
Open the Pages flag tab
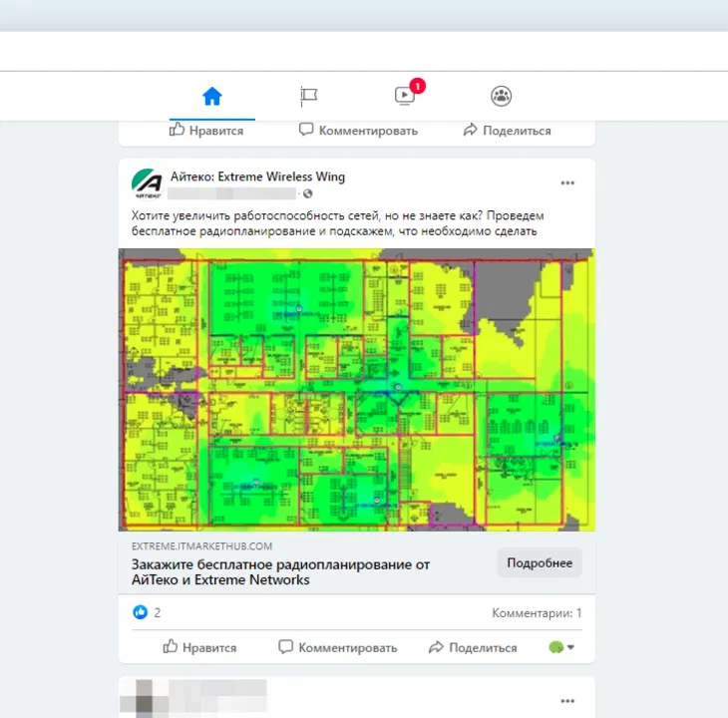[308, 96]
